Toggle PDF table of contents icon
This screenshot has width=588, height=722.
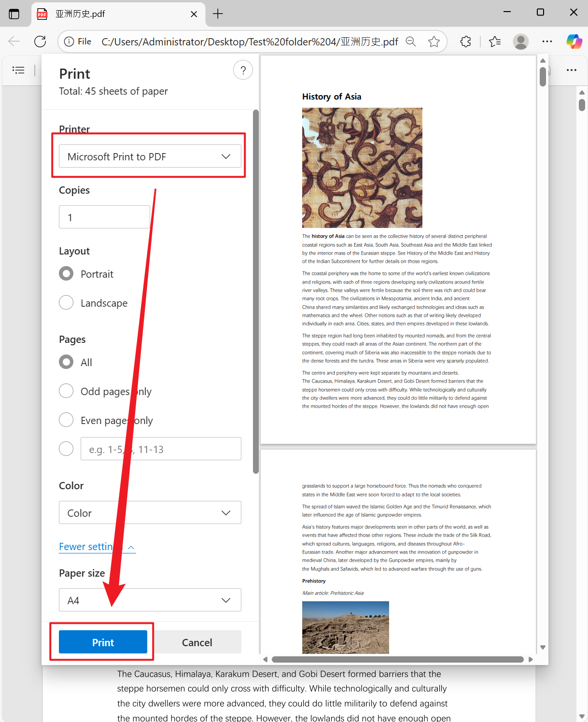18,71
